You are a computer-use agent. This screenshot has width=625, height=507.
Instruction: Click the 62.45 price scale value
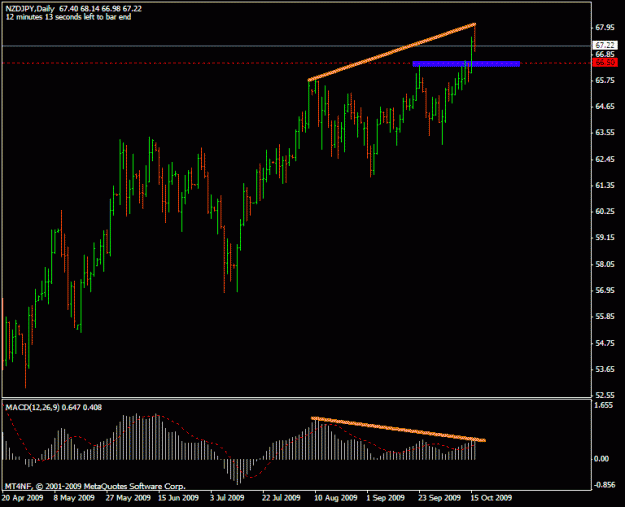coord(604,159)
